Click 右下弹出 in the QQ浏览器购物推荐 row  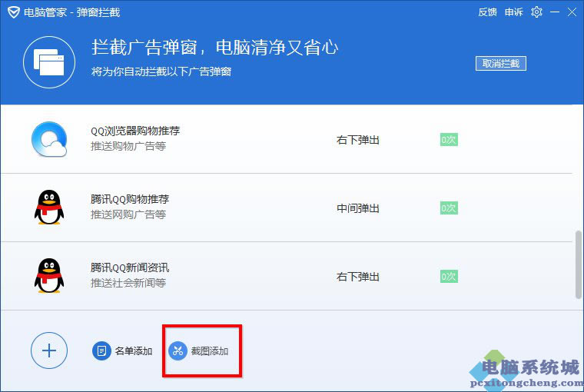click(358, 140)
